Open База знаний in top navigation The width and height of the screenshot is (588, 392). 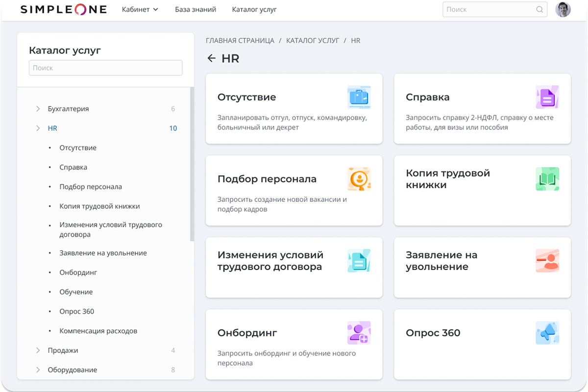[196, 9]
